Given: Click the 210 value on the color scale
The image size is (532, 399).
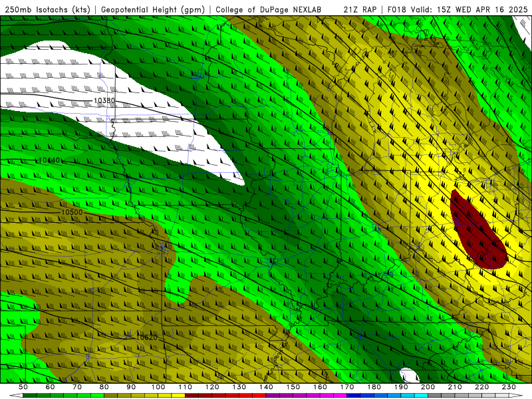Looking at the screenshot, I should tap(455, 387).
